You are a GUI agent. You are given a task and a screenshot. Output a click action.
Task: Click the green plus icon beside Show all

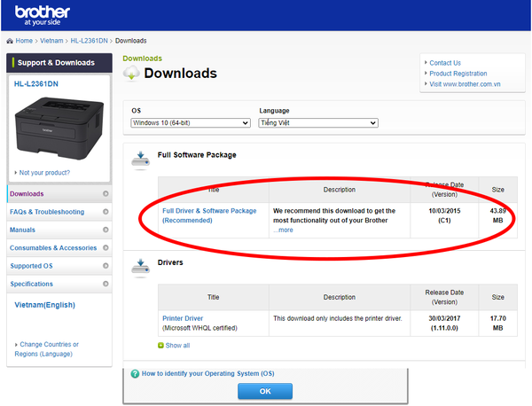160,346
